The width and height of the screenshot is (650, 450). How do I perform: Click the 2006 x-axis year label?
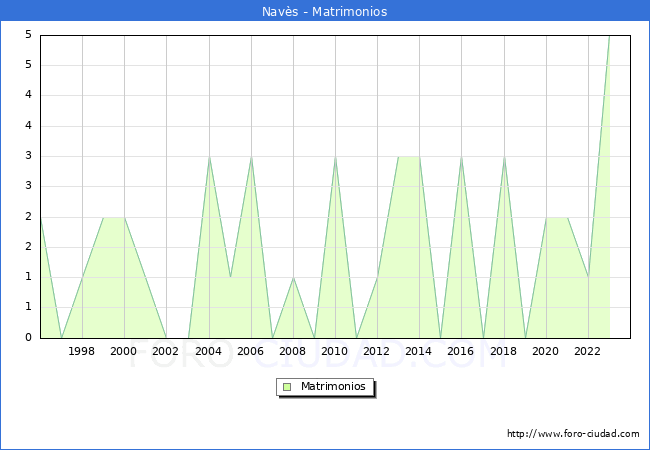point(250,351)
